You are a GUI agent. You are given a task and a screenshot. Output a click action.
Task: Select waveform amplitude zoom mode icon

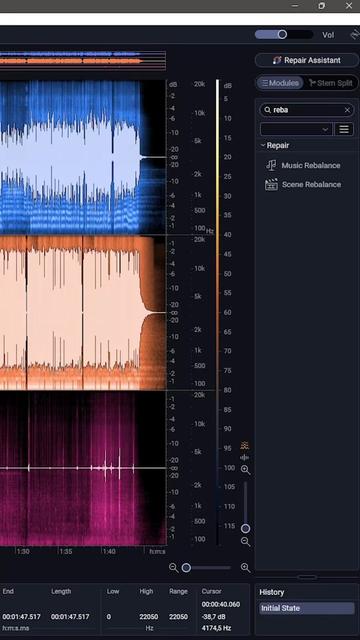coord(245,458)
